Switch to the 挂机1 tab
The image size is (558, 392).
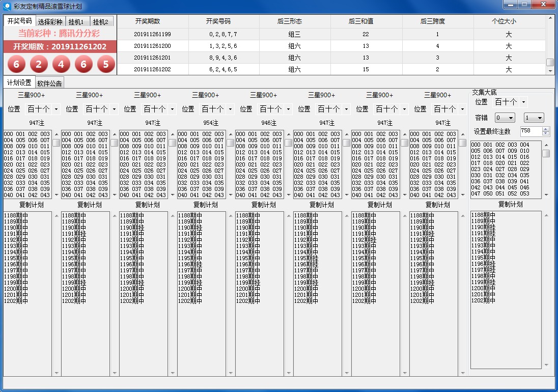pos(76,22)
